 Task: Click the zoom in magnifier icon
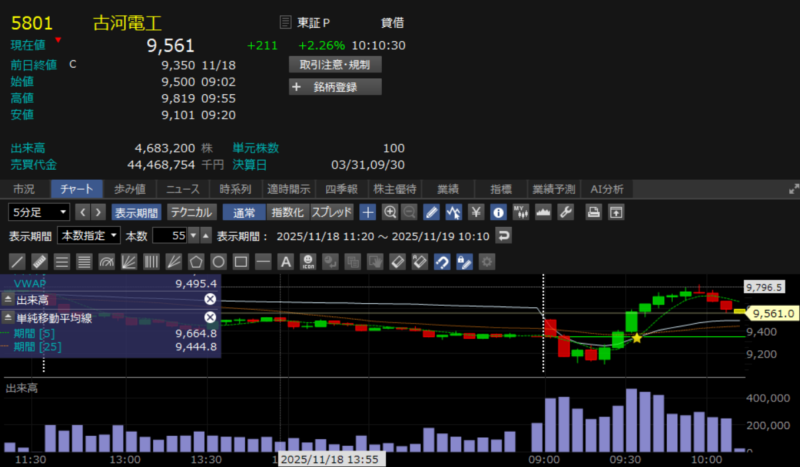tap(389, 212)
